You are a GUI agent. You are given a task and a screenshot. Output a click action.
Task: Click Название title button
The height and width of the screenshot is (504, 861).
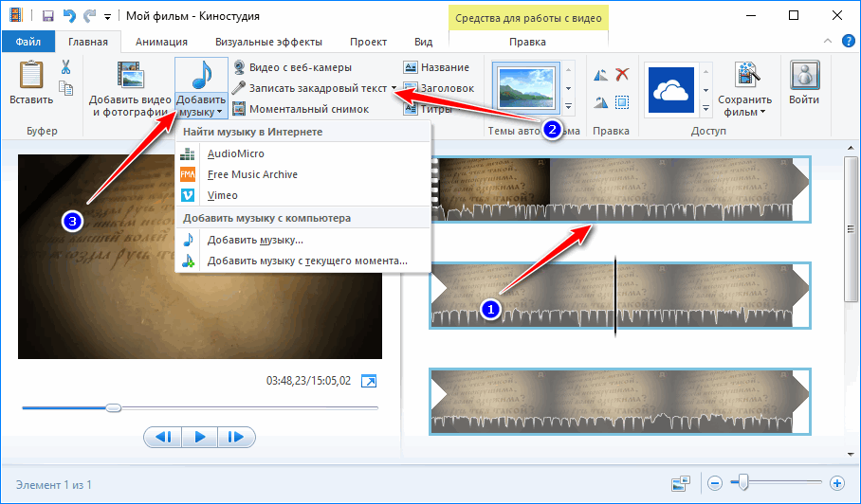pos(436,67)
